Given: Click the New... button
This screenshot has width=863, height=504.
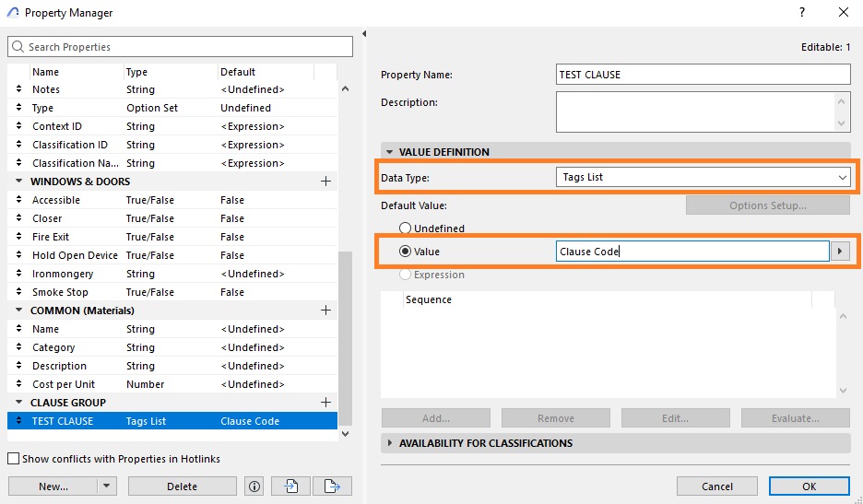Looking at the screenshot, I should point(53,486).
